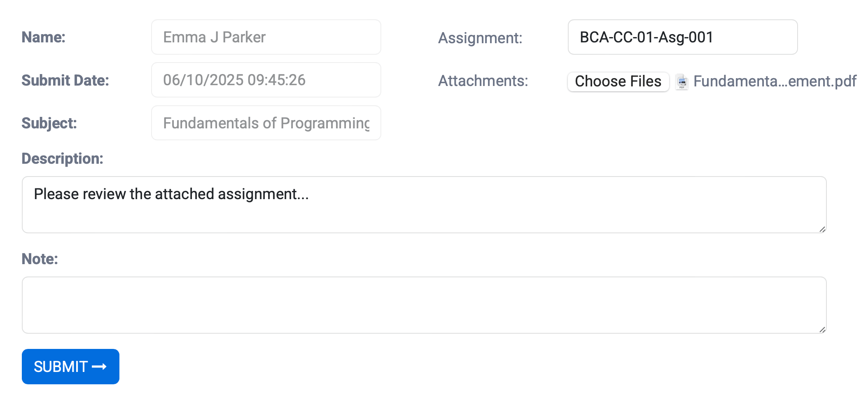The image size is (868, 395).
Task: Click inside the Name field showing Emma J Parker
Action: coord(266,37)
